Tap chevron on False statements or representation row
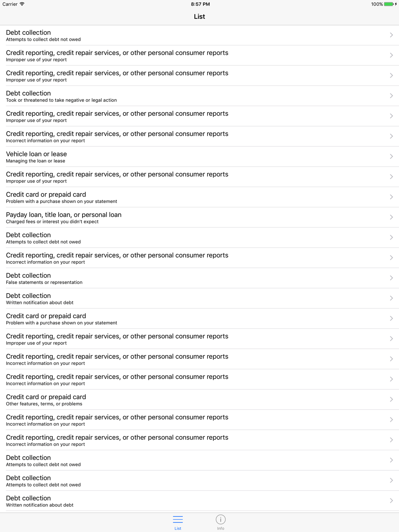The image size is (399, 532). [391, 278]
